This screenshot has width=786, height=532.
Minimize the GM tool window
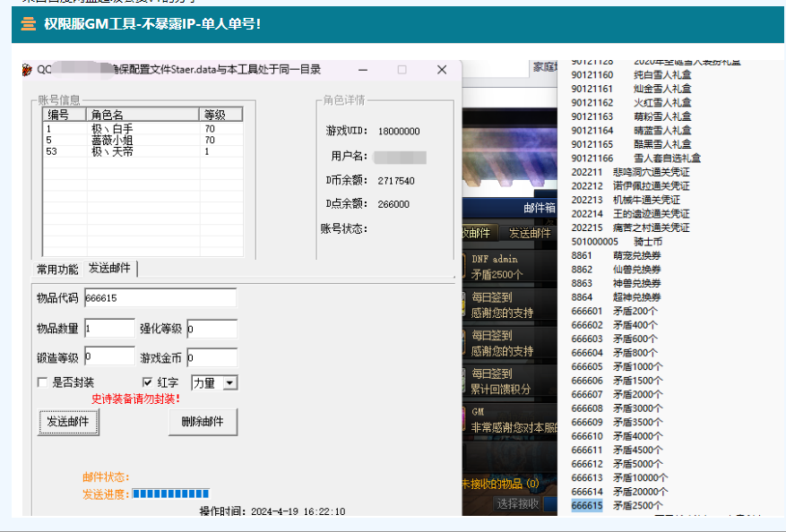[362, 70]
